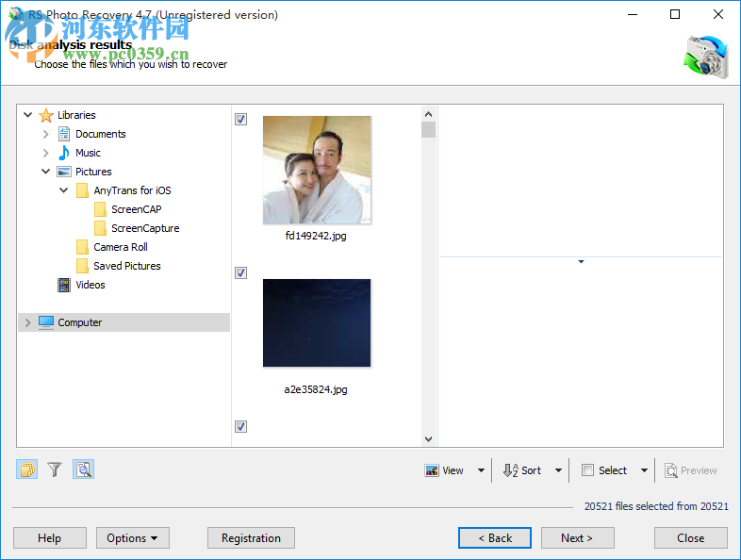Select the fd149242.jpg couple photo thumbnail
The width and height of the screenshot is (741, 560).
point(317,170)
